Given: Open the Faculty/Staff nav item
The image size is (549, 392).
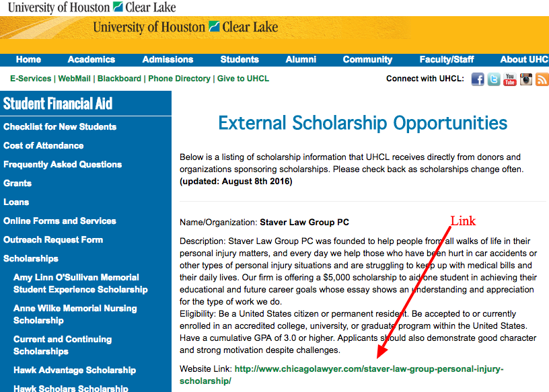Looking at the screenshot, I should coord(447,59).
